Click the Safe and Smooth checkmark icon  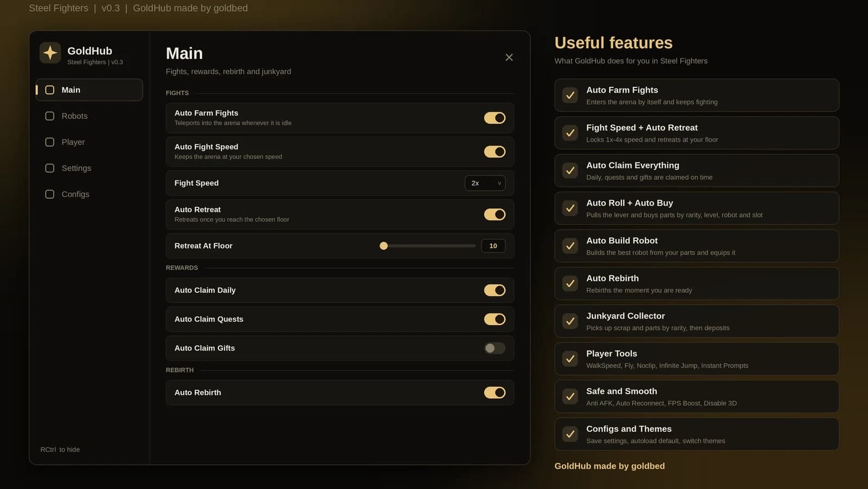[570, 396]
